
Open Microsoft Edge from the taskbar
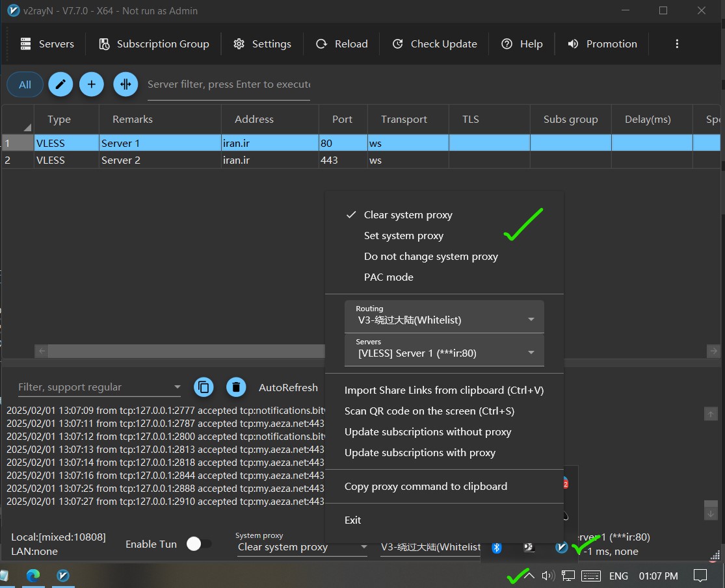point(33,576)
